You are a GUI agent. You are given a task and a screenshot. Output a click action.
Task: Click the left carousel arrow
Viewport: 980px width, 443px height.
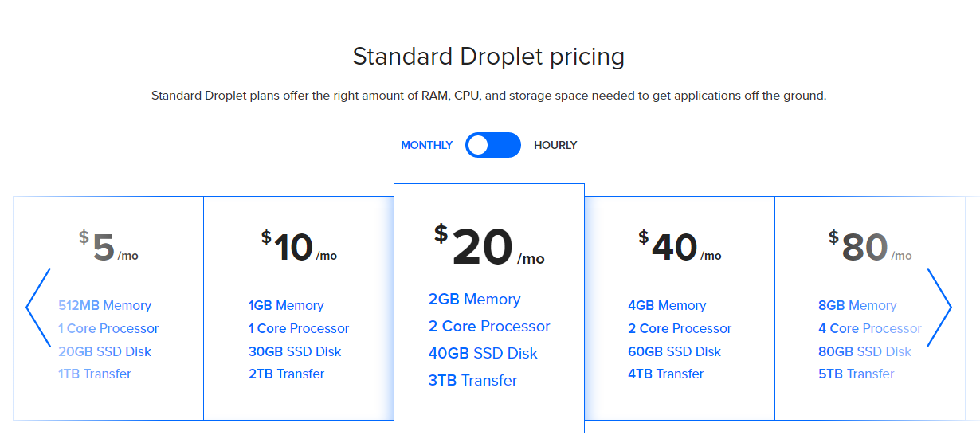point(38,307)
